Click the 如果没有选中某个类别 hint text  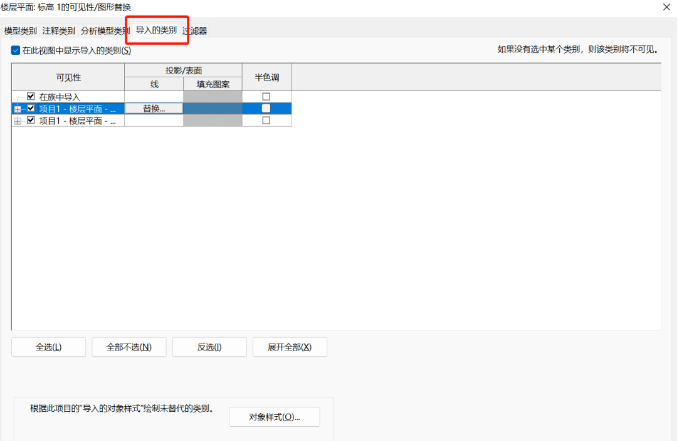(578, 50)
